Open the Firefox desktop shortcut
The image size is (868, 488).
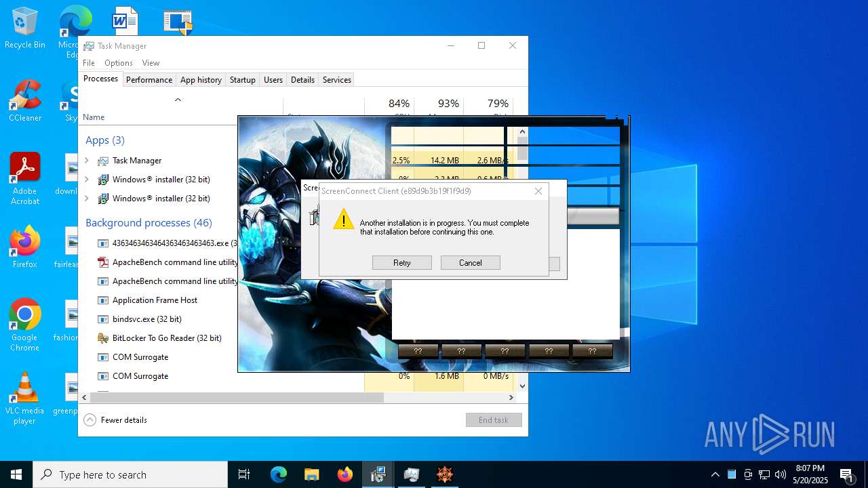pyautogui.click(x=24, y=247)
